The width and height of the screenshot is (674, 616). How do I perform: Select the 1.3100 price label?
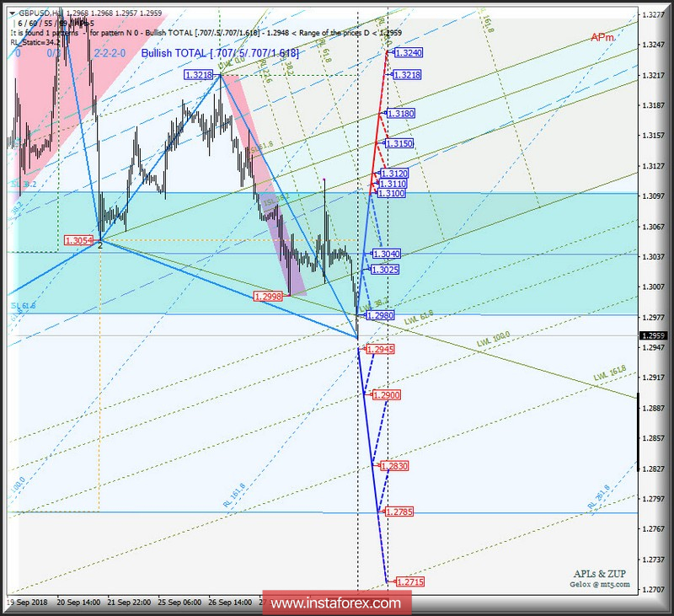point(392,194)
